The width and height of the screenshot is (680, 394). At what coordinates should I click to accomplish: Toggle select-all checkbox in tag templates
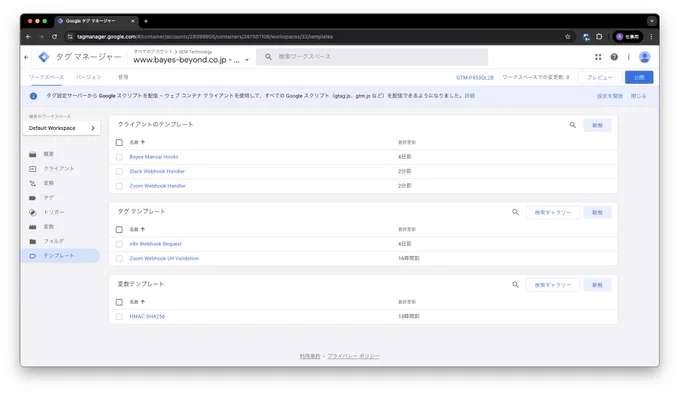click(119, 229)
